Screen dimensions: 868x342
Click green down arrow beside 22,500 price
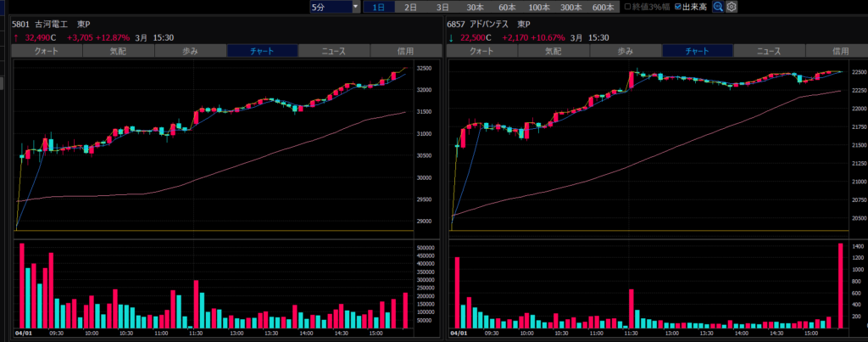(451, 38)
